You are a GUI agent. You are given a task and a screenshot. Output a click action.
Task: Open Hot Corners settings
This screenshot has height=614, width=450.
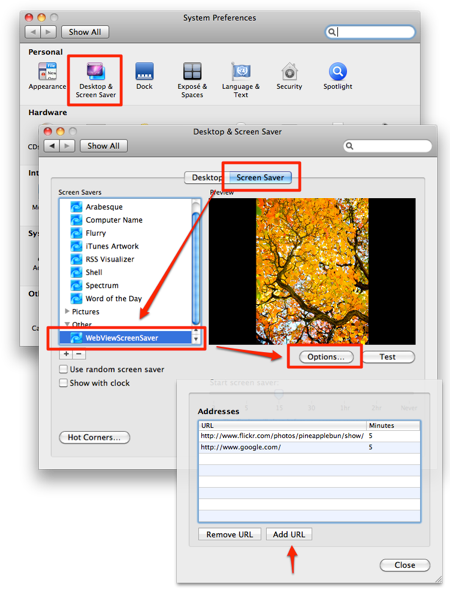[94, 437]
